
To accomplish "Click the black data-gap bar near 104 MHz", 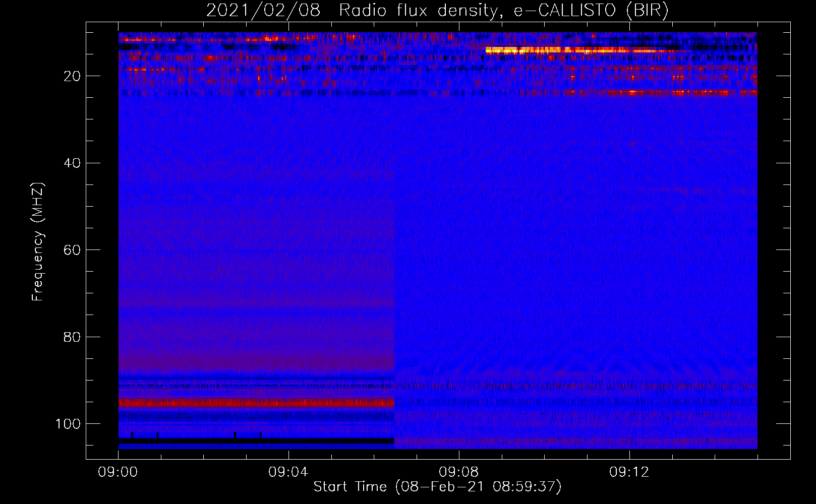I will click(256, 440).
